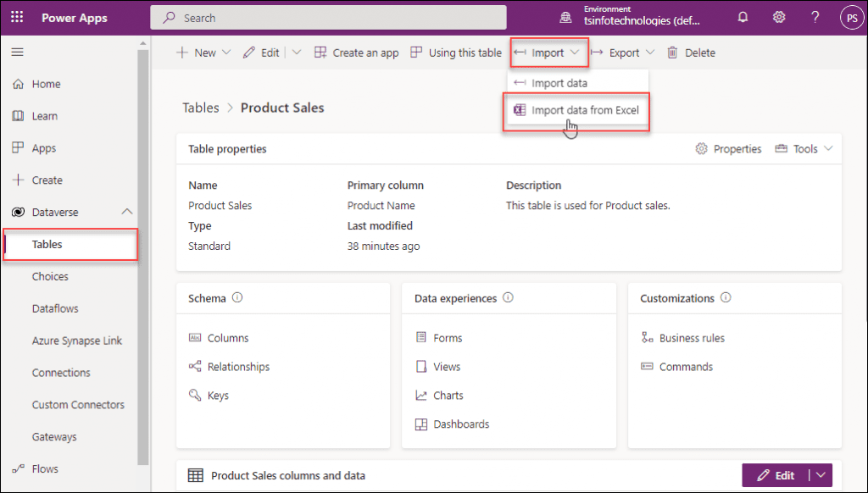
Task: Click the Schema info icon
Action: pos(237,297)
